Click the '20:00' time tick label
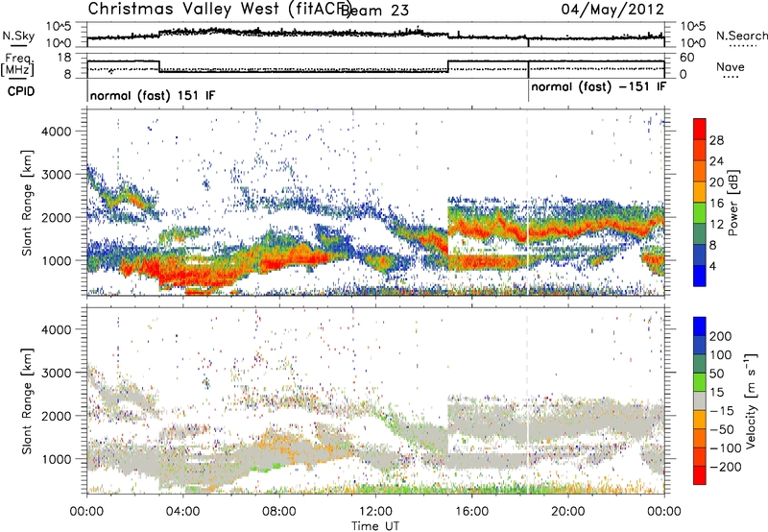The height and width of the screenshot is (532, 768). (568, 512)
